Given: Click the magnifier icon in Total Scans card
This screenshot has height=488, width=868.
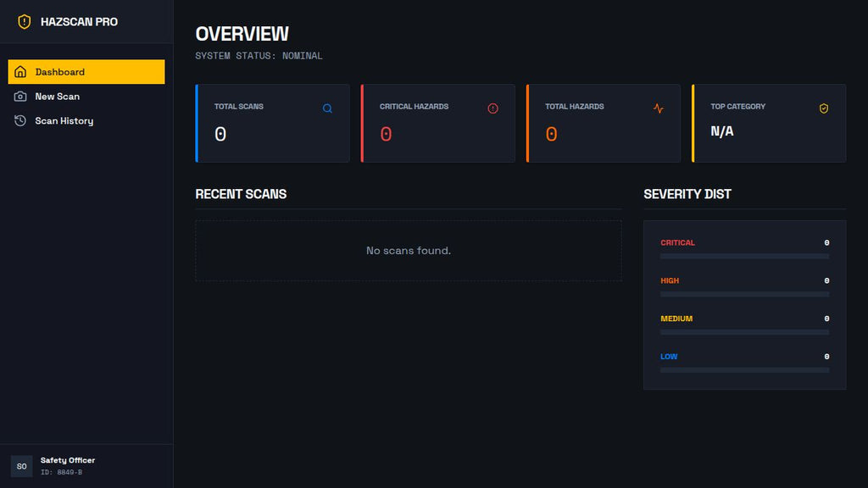Looking at the screenshot, I should pos(327,108).
